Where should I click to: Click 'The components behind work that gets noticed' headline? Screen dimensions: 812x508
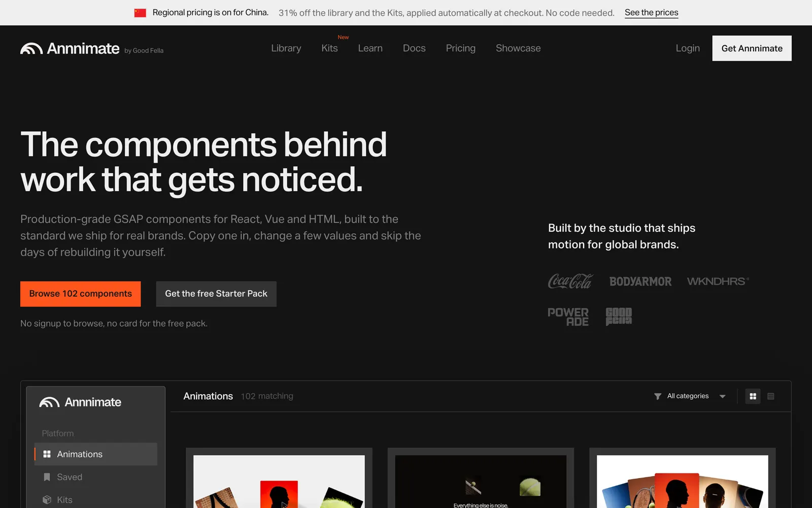[x=204, y=162]
